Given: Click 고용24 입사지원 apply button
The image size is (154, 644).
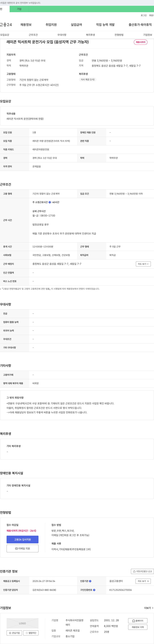Looking at the screenshot, I should click(22, 539).
